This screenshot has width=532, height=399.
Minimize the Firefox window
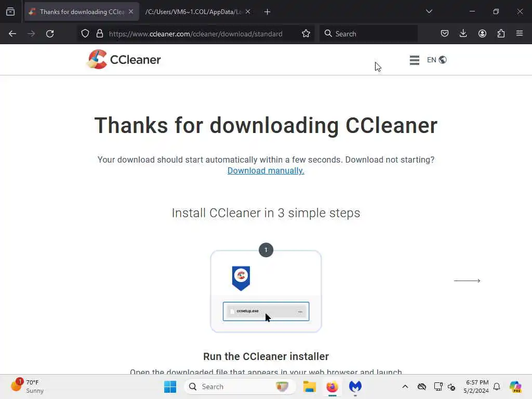click(x=472, y=11)
